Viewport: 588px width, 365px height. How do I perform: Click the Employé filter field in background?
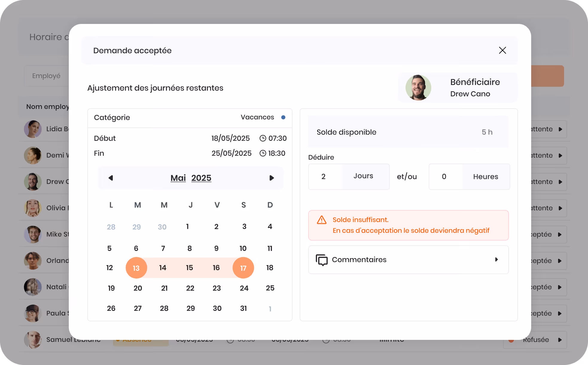tap(46, 76)
